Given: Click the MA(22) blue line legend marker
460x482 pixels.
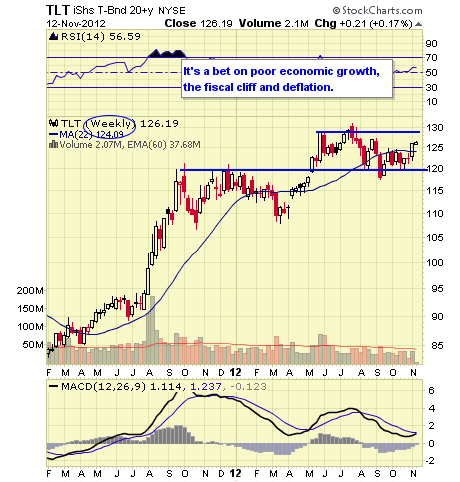Looking at the screenshot, I should pos(53,134).
